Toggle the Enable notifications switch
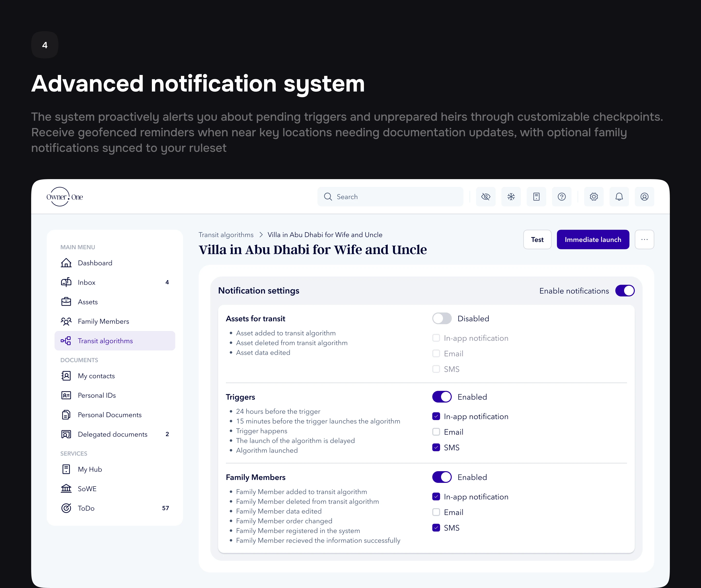Viewport: 701px width, 588px height. coord(625,291)
